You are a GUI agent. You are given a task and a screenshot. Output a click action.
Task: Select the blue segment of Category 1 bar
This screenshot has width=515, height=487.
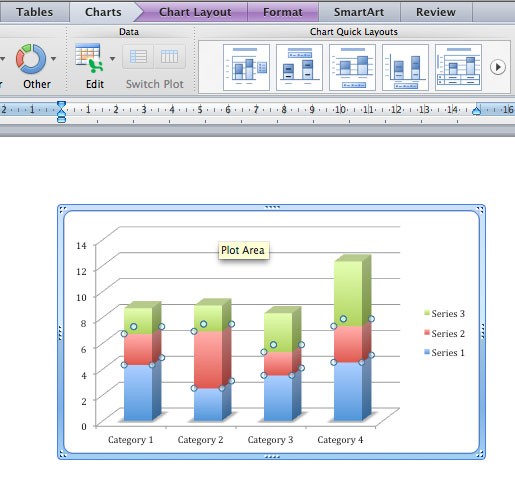[x=138, y=393]
